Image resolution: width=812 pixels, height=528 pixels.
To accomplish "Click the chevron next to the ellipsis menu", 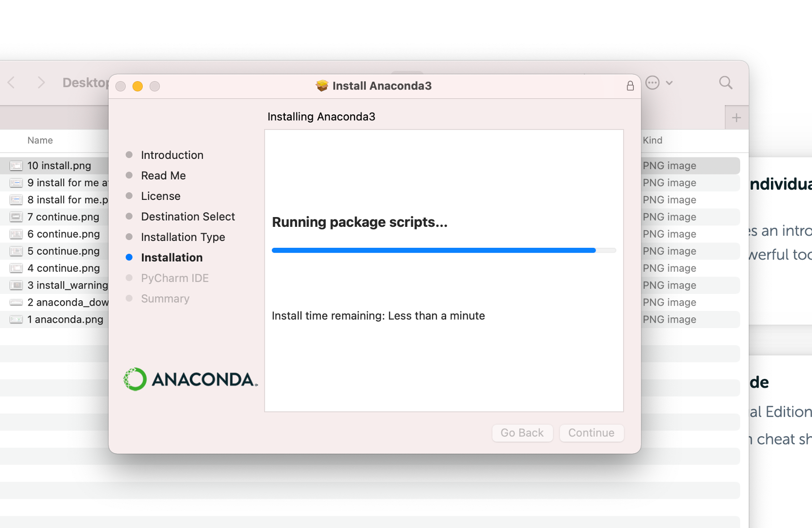I will tap(670, 83).
